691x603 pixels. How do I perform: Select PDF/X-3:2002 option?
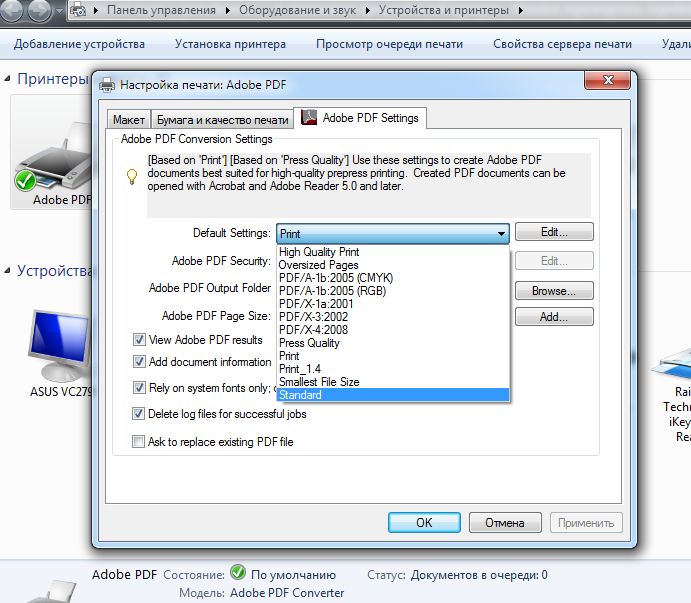[x=393, y=317]
